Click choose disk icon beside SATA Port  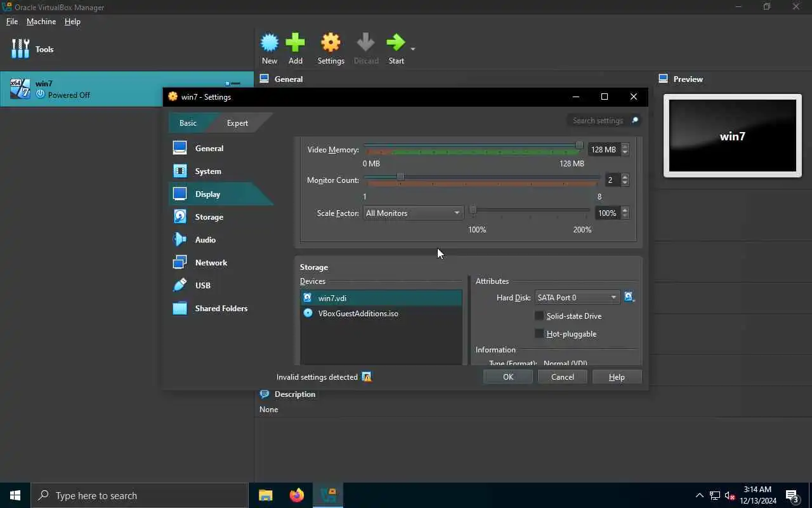point(629,297)
